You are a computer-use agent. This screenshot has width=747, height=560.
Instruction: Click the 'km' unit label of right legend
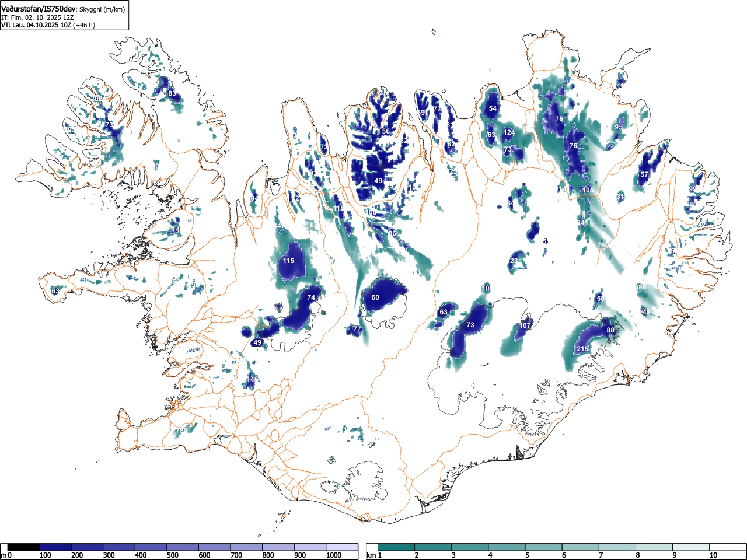coord(371,555)
